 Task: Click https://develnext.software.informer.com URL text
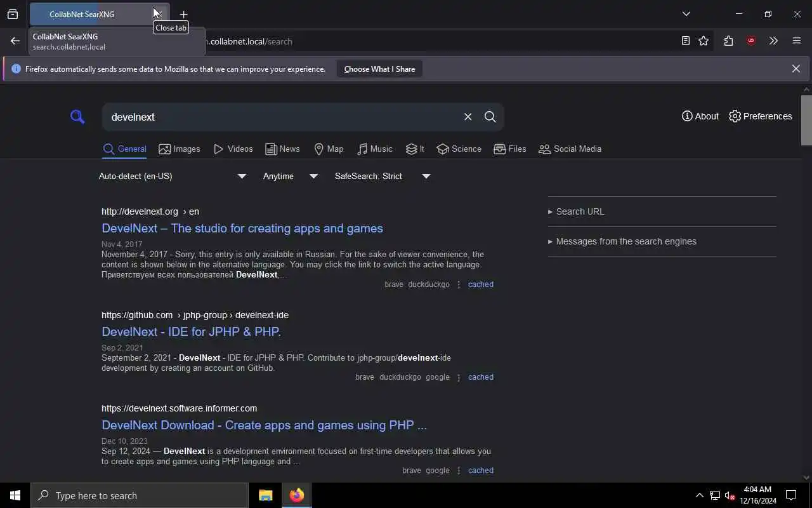click(x=179, y=408)
